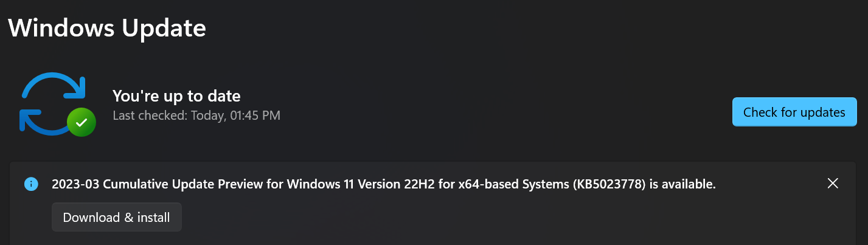
Task: Click the 2023-03 Cumulative Update Preview message
Action: click(x=383, y=184)
